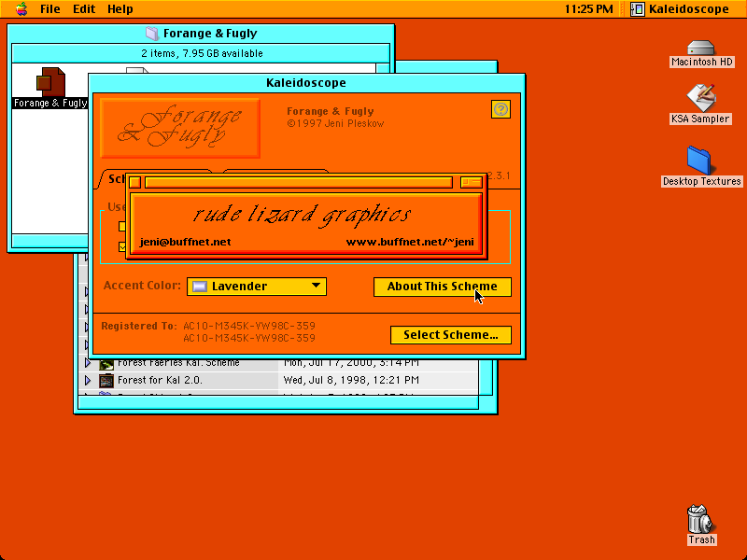This screenshot has width=747, height=560.
Task: Click the Forange & Fugly logo preview
Action: point(180,128)
